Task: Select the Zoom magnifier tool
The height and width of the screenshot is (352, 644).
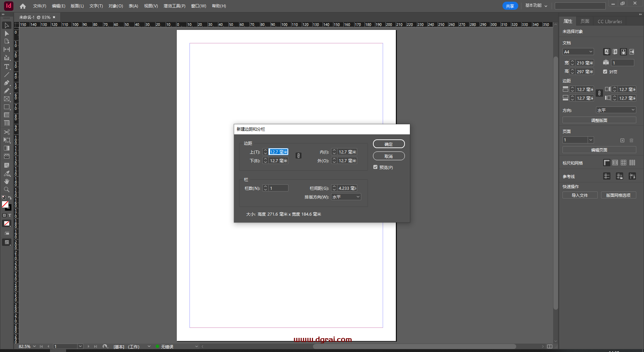Action: (6, 189)
